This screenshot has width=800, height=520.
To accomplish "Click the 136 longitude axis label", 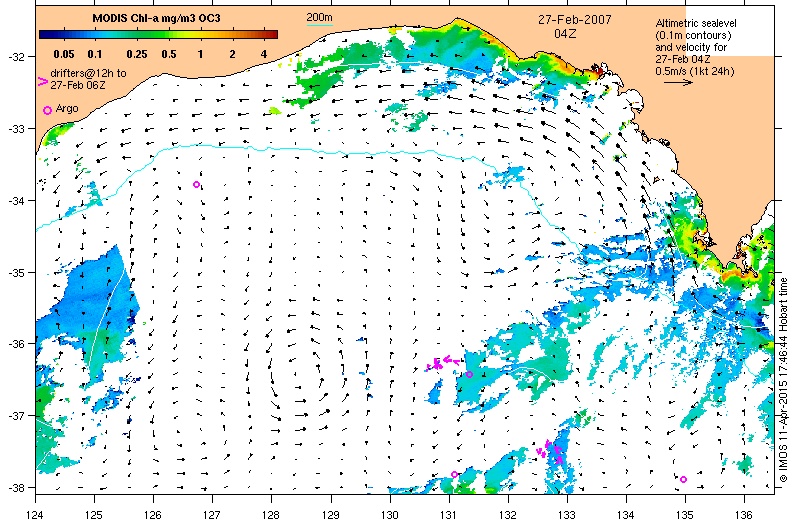I will (x=744, y=514).
